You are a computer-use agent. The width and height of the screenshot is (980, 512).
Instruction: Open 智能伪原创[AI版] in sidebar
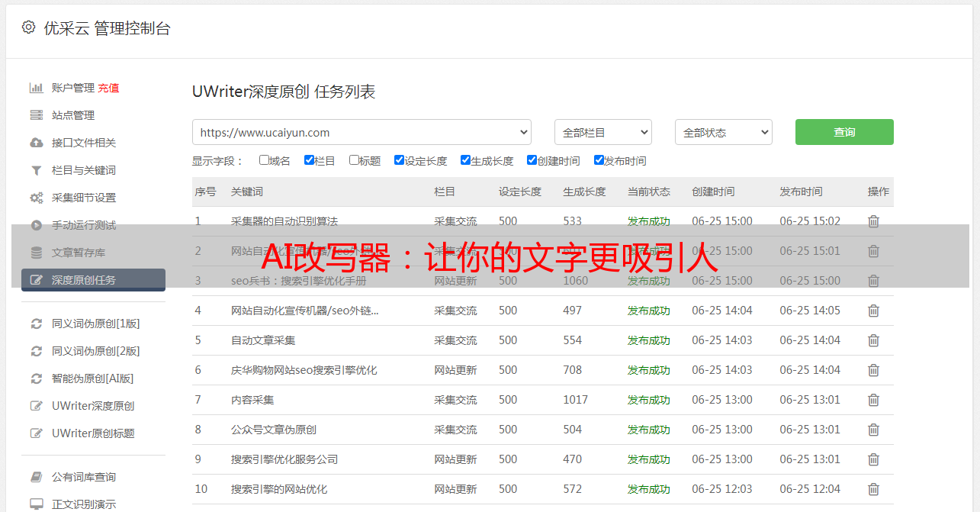click(92, 378)
